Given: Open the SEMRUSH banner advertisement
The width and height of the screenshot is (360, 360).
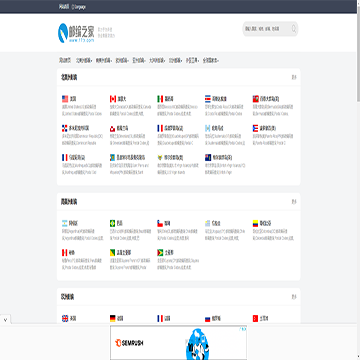Looking at the screenshot, I should tap(179, 343).
